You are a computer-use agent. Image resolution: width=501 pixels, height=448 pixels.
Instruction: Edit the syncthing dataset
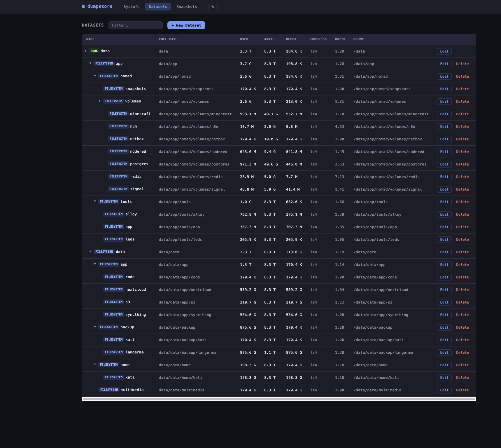[444, 315]
